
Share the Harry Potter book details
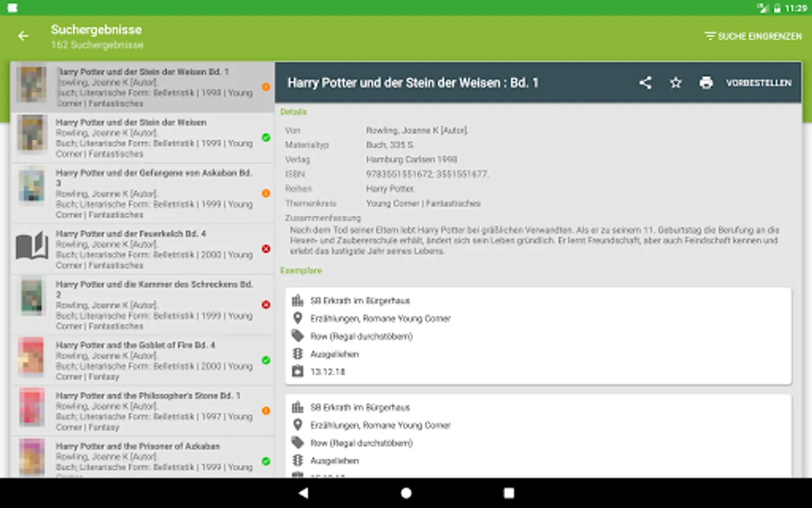coord(645,83)
